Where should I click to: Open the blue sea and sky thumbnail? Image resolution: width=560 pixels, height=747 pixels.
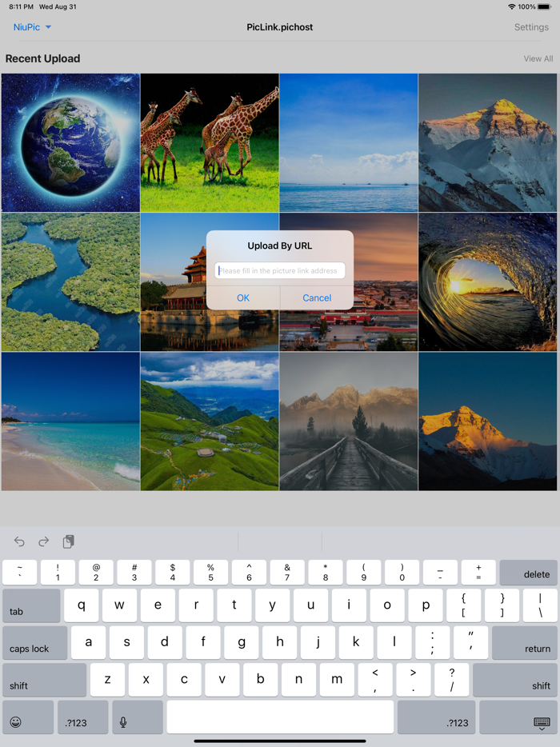click(x=348, y=142)
